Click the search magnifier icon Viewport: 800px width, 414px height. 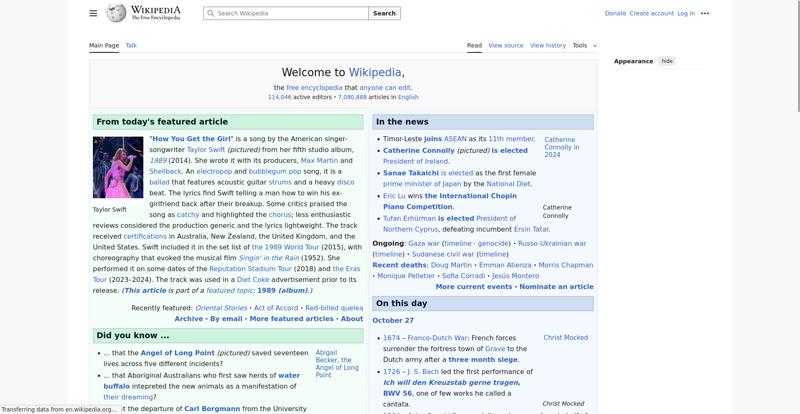[x=210, y=14]
